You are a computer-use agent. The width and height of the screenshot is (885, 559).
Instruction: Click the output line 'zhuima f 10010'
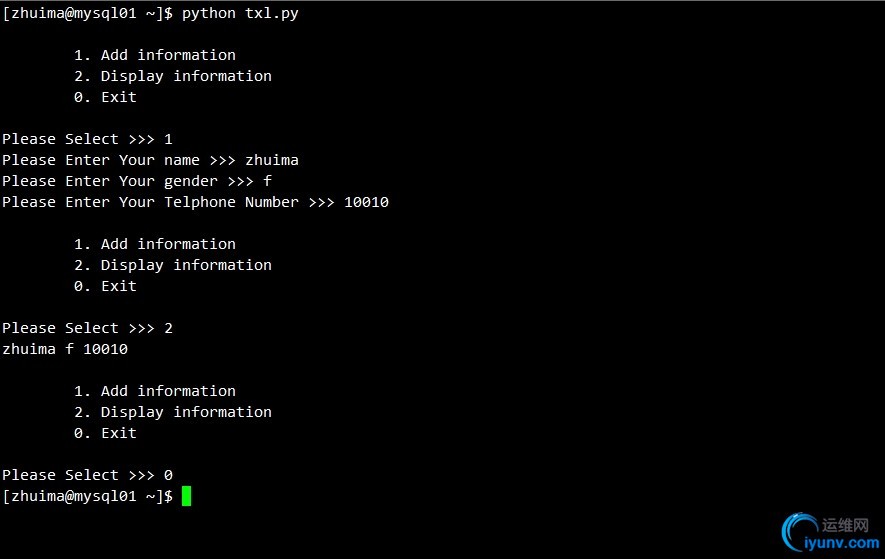click(x=65, y=349)
